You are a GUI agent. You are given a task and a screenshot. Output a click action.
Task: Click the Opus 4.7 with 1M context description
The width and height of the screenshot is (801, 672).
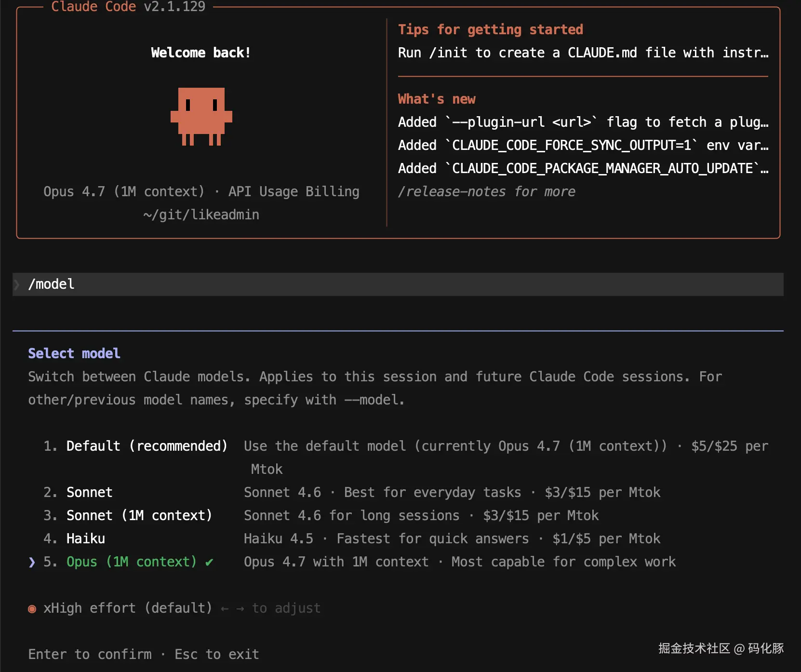460,562
